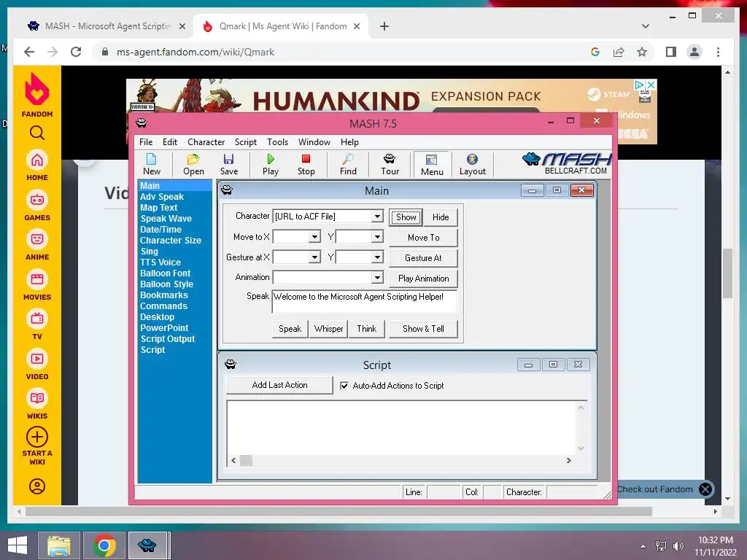Click the Gesture At button

(x=424, y=258)
